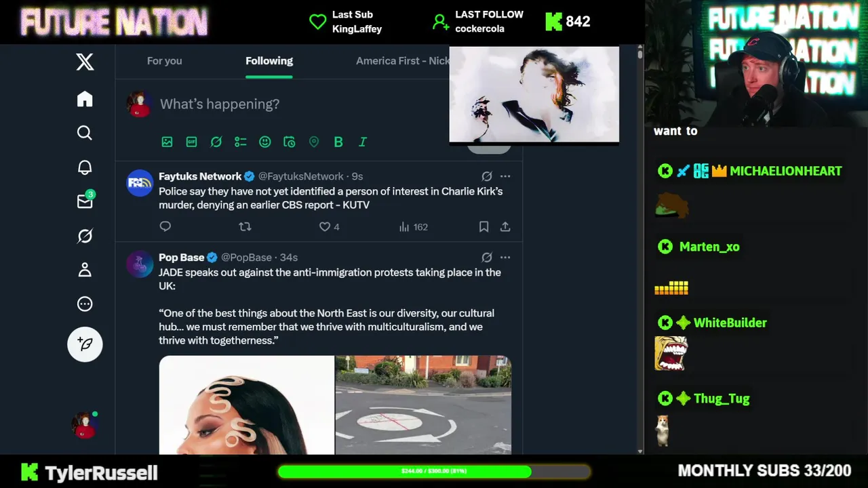This screenshot has width=868, height=488.
Task: Open Notifications bell icon
Action: click(85, 167)
